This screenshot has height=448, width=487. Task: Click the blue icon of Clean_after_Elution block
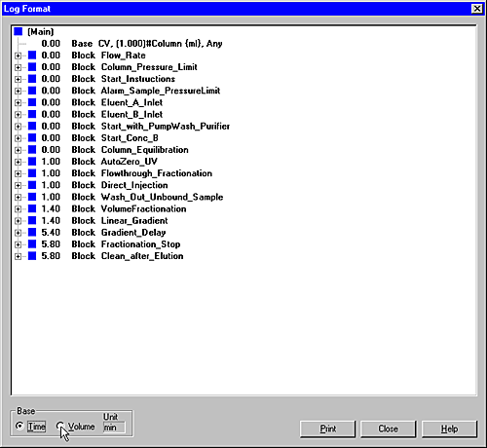32,256
